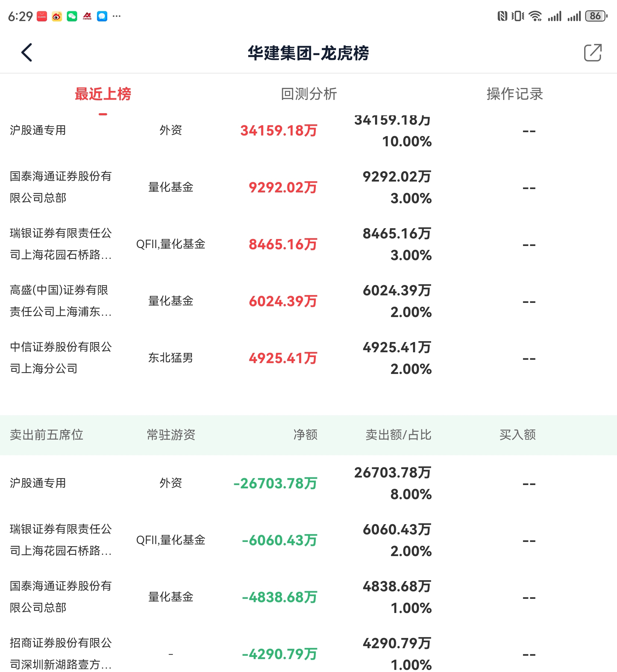Switch to 回测分析 tab
The width and height of the screenshot is (617, 672).
pyautogui.click(x=308, y=94)
